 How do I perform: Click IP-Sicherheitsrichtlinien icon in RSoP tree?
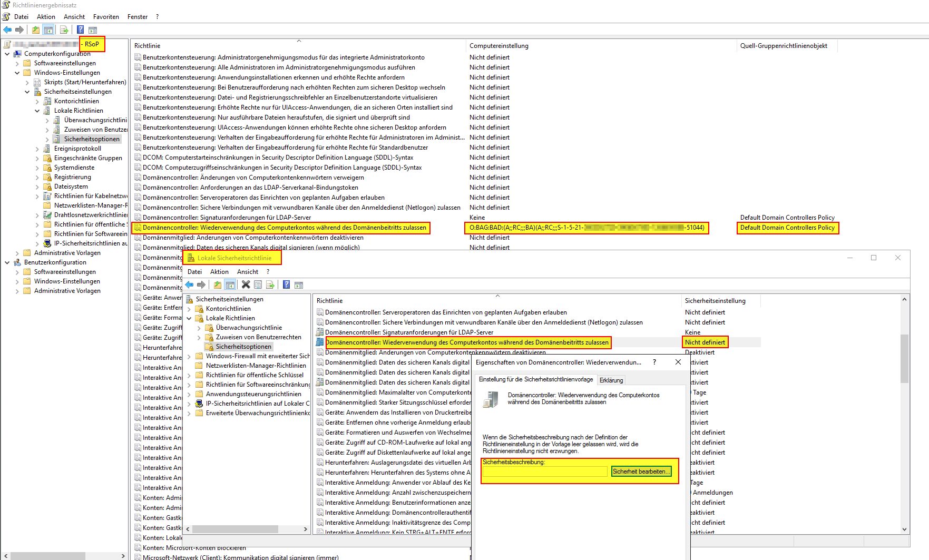pos(47,243)
